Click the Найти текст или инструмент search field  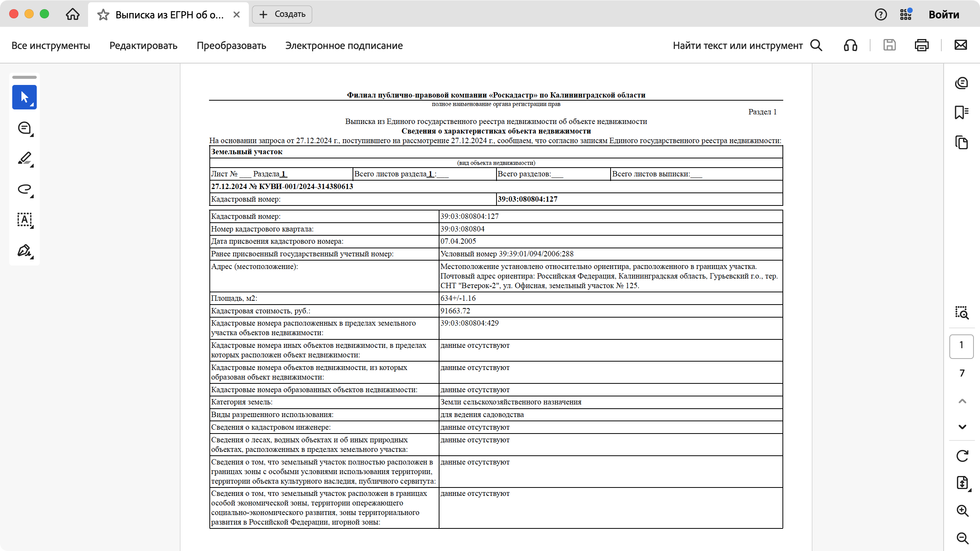tap(738, 46)
